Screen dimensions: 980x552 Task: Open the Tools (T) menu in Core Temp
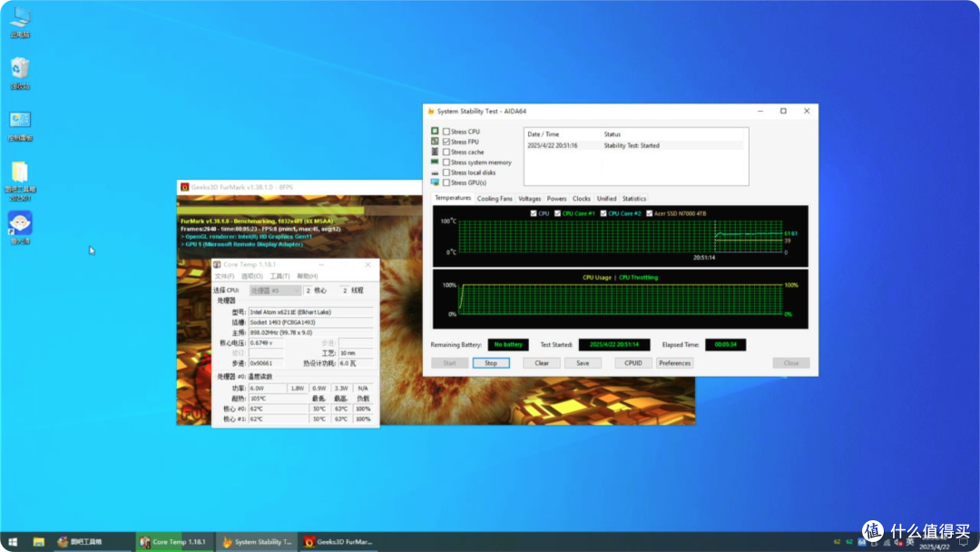tap(279, 276)
